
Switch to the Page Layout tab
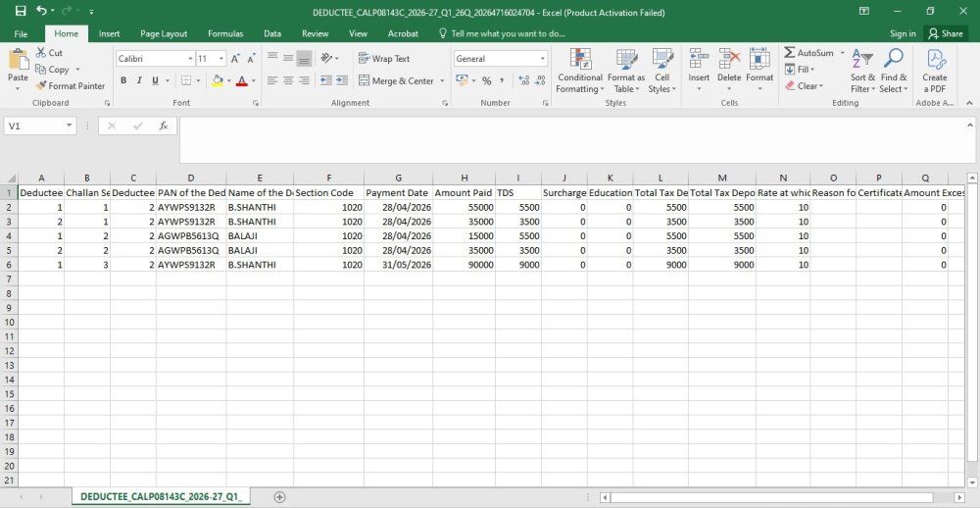click(164, 33)
